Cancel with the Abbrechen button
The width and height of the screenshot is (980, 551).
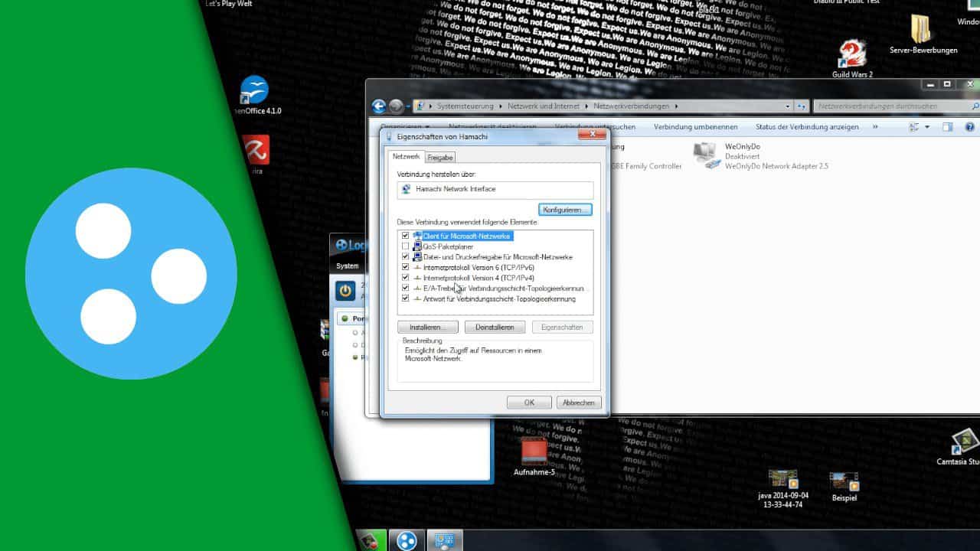click(579, 403)
